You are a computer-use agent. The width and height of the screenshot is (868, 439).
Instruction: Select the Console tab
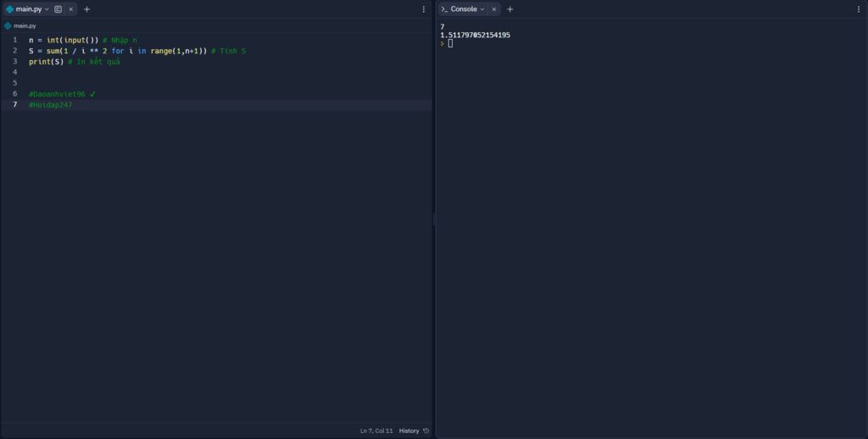(463, 9)
